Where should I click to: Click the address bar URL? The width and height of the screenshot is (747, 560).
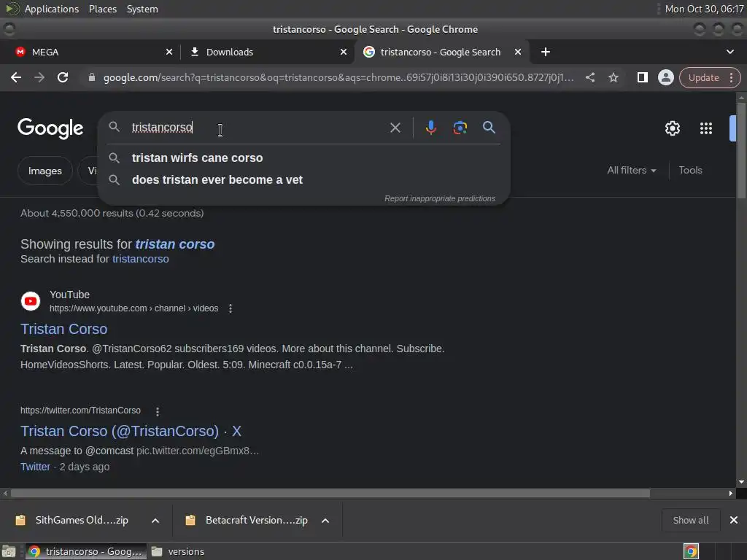[338, 77]
